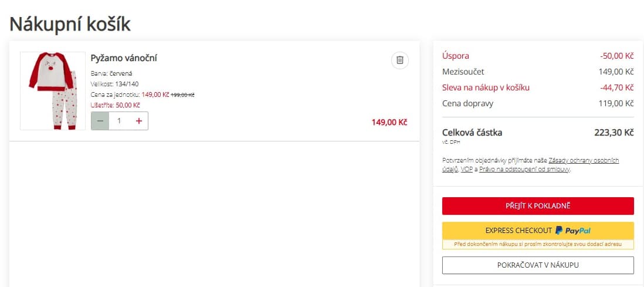Click Pokračovat v nákupu button
644x287 pixels.
coord(538,265)
